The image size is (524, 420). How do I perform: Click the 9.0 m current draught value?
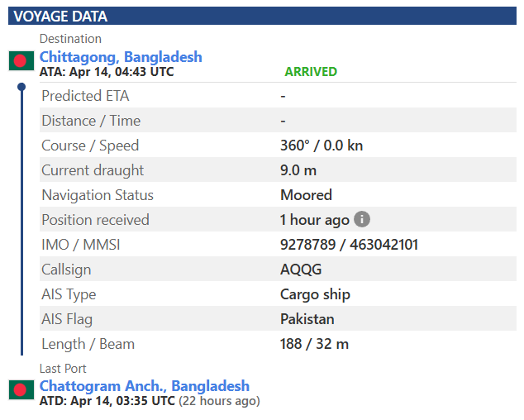click(298, 170)
